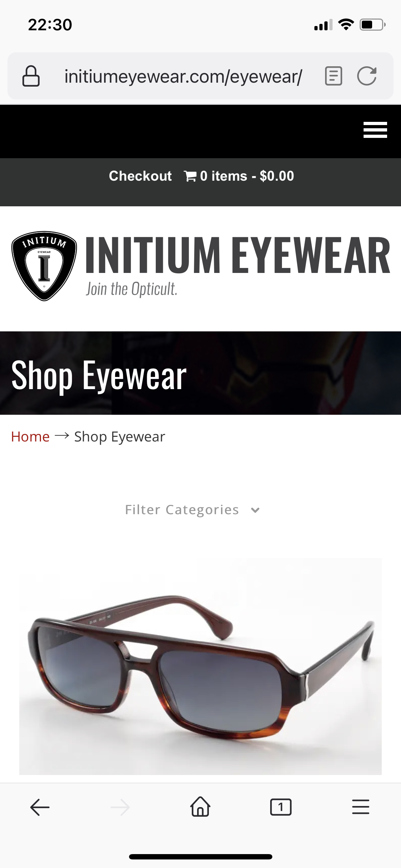Expand the Filter Categories dropdown

192,510
